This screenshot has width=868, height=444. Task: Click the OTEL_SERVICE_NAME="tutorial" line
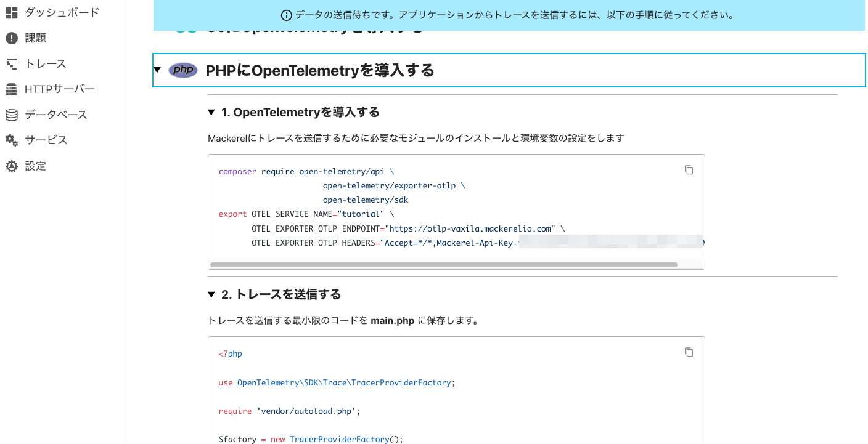(306, 214)
